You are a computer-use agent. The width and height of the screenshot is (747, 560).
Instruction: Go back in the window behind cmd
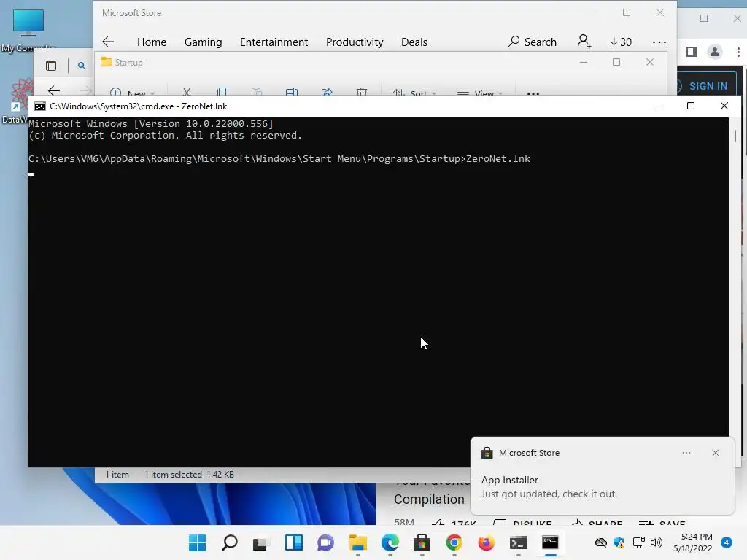point(54,90)
